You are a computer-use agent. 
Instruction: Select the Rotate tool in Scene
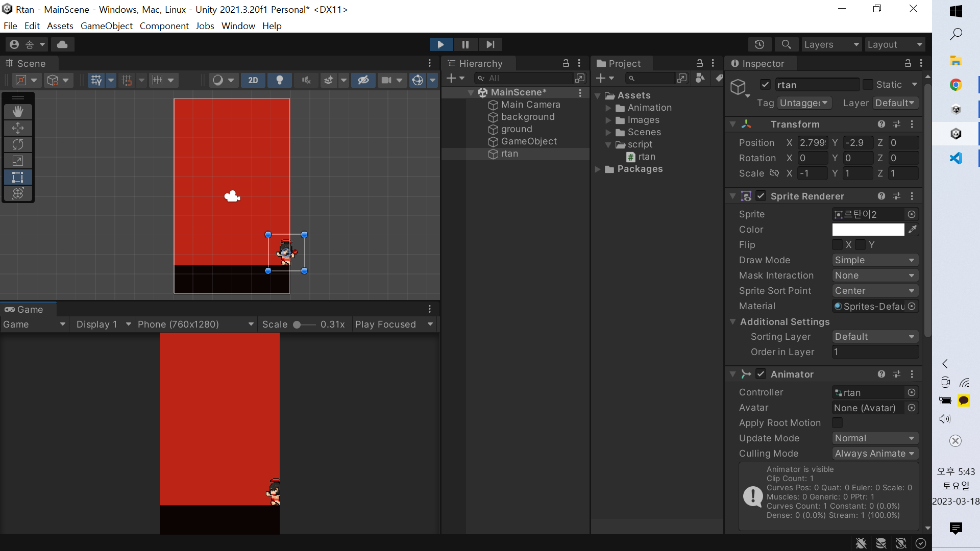tap(18, 144)
